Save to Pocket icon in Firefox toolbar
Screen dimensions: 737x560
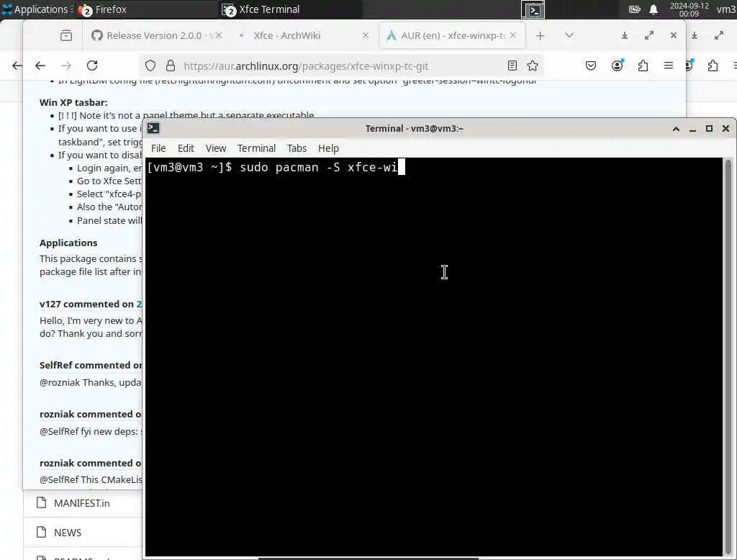click(591, 66)
